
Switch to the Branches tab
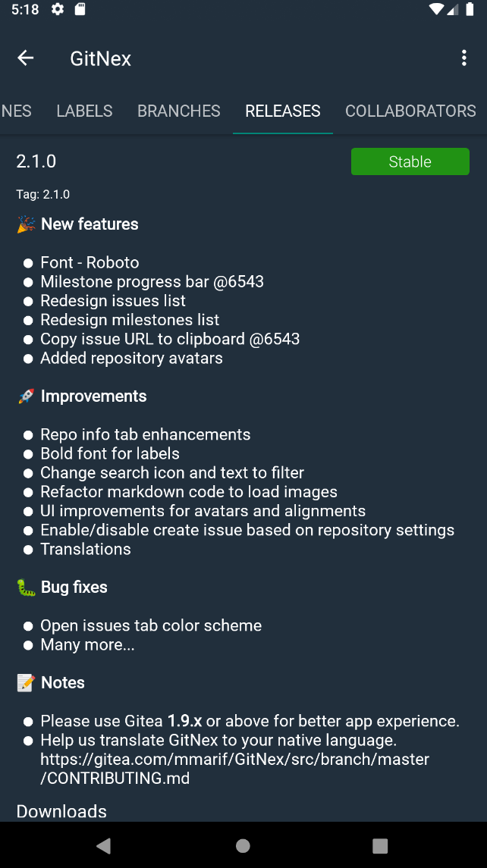pos(179,111)
